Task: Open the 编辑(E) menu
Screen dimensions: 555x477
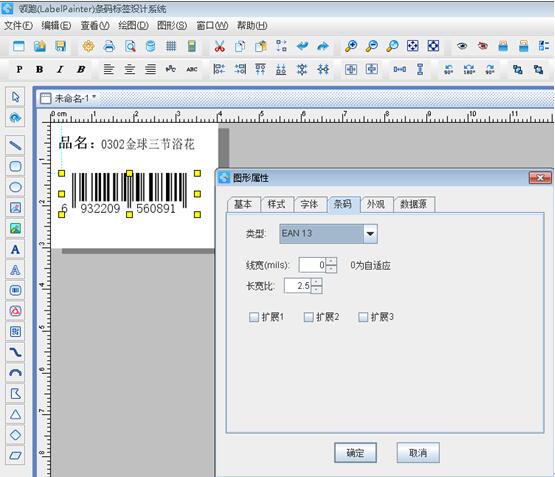Action: [56, 25]
